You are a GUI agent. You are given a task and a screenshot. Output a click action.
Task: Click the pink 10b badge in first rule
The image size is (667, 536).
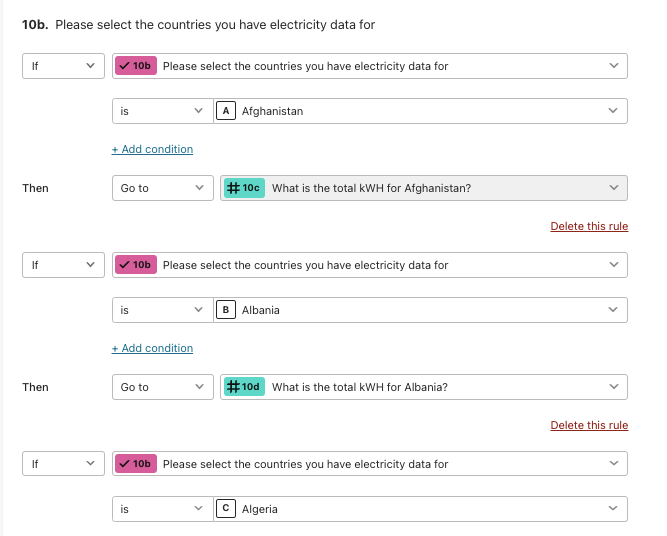[136, 66]
